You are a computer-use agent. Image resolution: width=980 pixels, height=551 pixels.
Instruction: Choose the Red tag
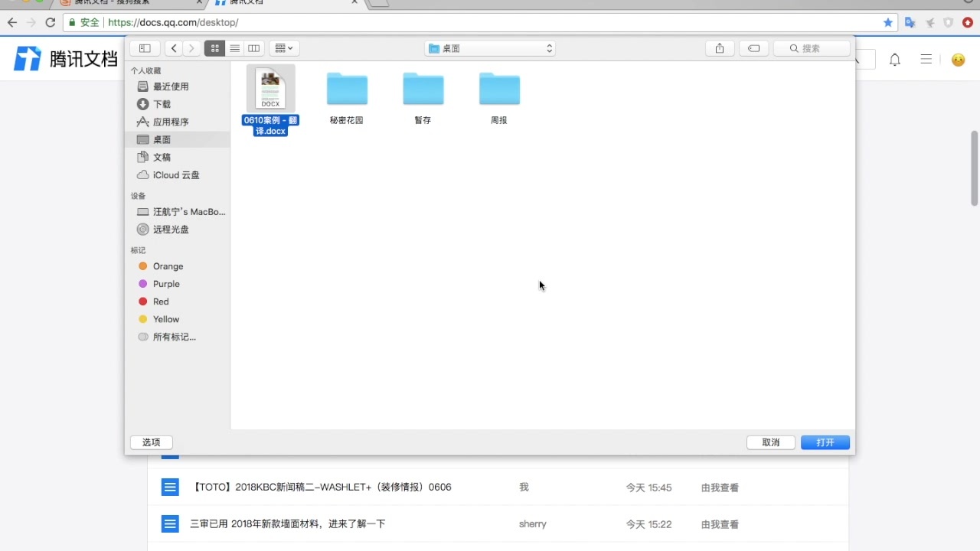coord(178,302)
